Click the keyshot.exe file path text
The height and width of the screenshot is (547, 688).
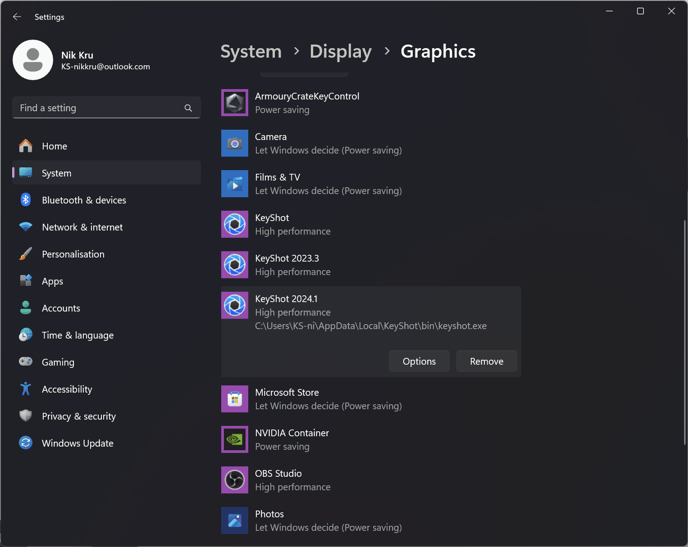(371, 326)
